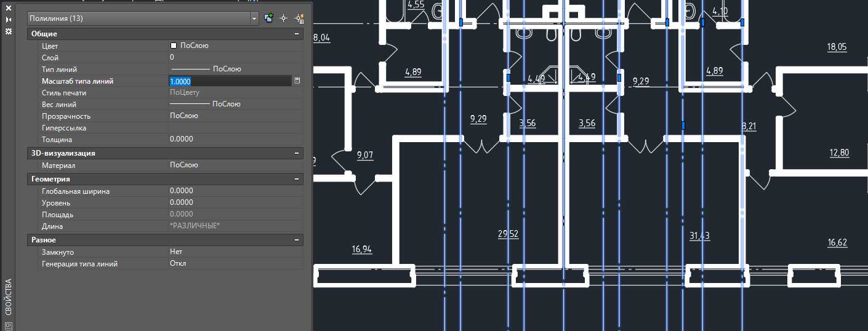The width and height of the screenshot is (868, 331).
Task: Open Quick Select icon
Action: click(x=300, y=18)
